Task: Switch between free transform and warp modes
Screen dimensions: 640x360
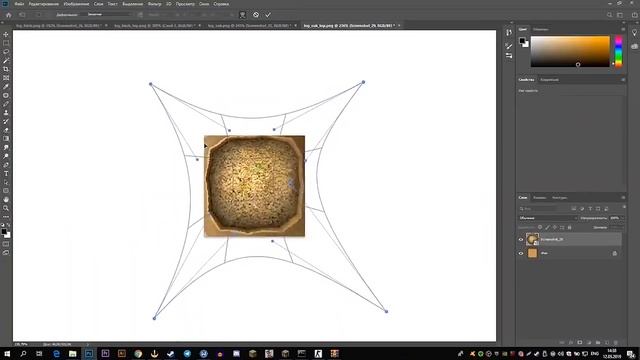Action: point(242,15)
